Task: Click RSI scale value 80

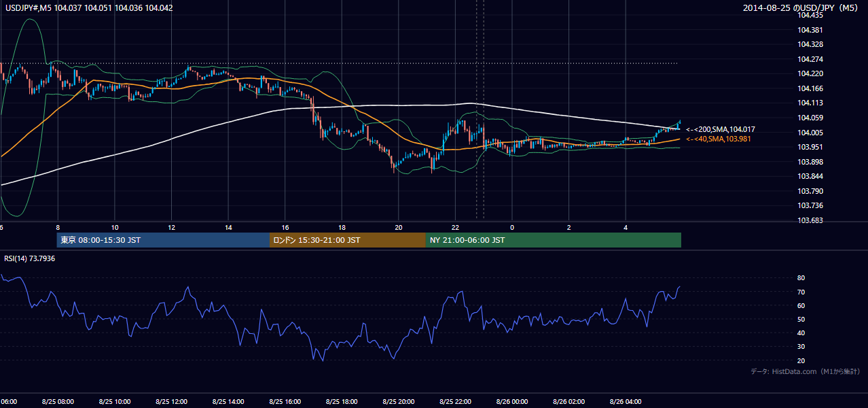Action: pyautogui.click(x=801, y=278)
